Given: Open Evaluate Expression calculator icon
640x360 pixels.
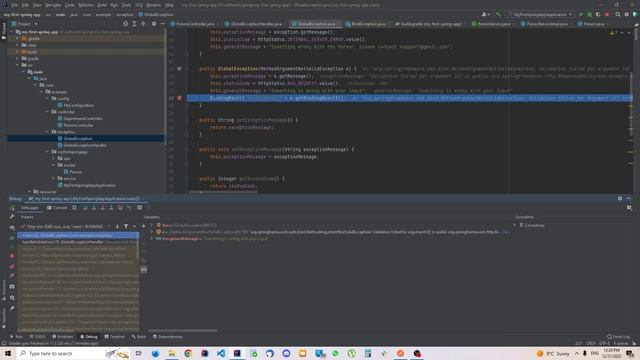Looking at the screenshot, I should 140,208.
